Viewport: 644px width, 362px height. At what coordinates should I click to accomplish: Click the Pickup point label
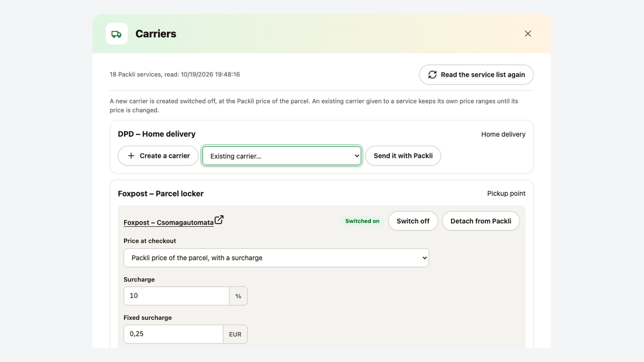point(506,194)
